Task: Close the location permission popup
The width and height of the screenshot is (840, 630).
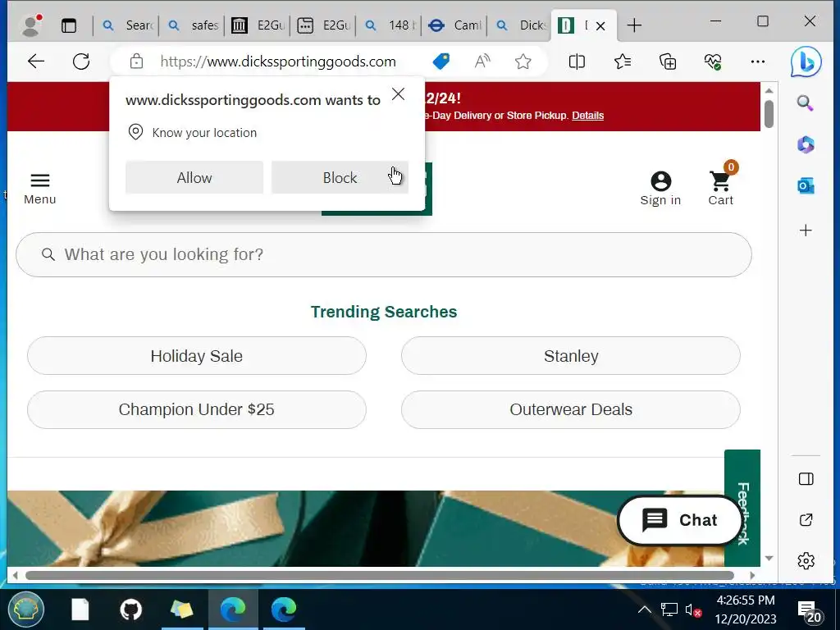Action: click(398, 94)
